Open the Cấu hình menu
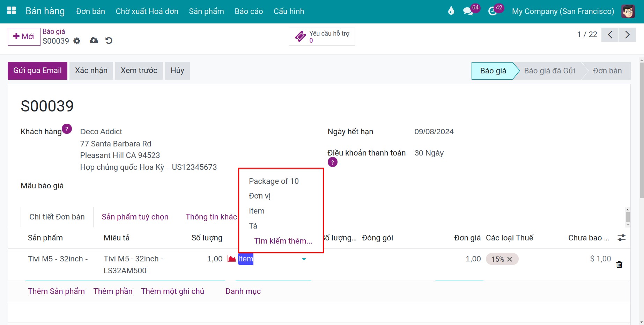 [x=289, y=11]
